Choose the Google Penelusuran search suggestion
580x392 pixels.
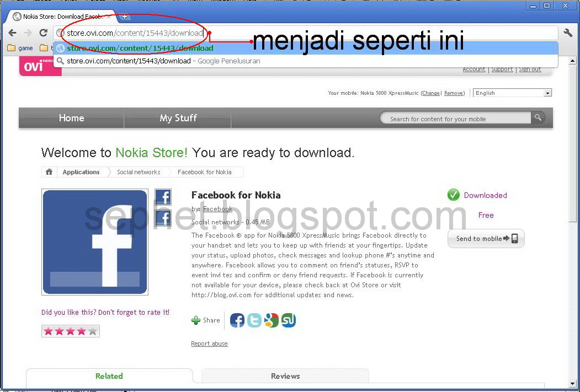(306, 61)
